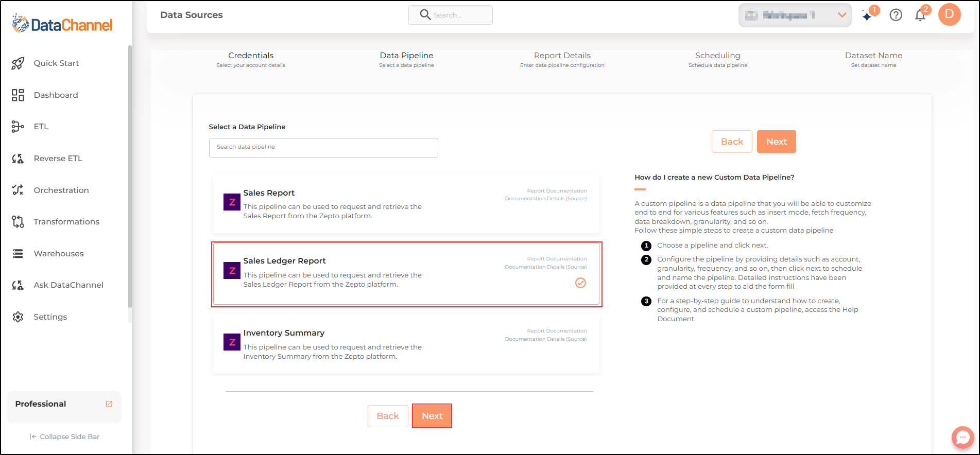
Task: Click the Orchestration icon
Action: [x=18, y=190]
